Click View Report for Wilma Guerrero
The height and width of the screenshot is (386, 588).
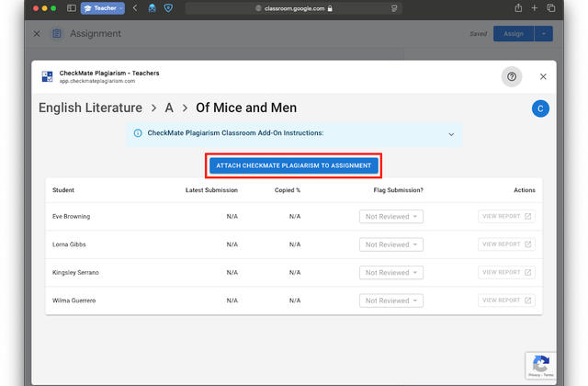pyautogui.click(x=506, y=301)
